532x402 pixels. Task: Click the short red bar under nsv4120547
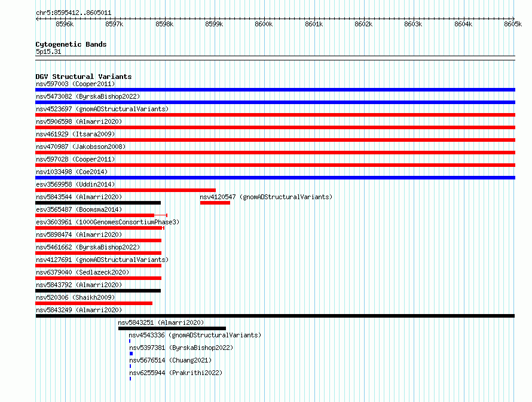215,203
